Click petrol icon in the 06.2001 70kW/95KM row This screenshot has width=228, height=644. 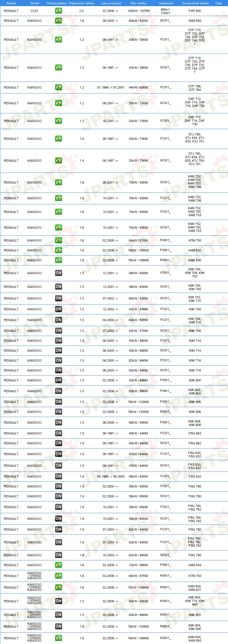(58, 182)
